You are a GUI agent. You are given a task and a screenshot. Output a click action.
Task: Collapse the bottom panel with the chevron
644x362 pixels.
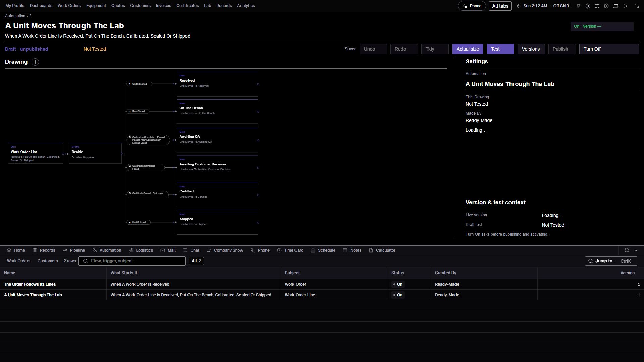(636, 250)
